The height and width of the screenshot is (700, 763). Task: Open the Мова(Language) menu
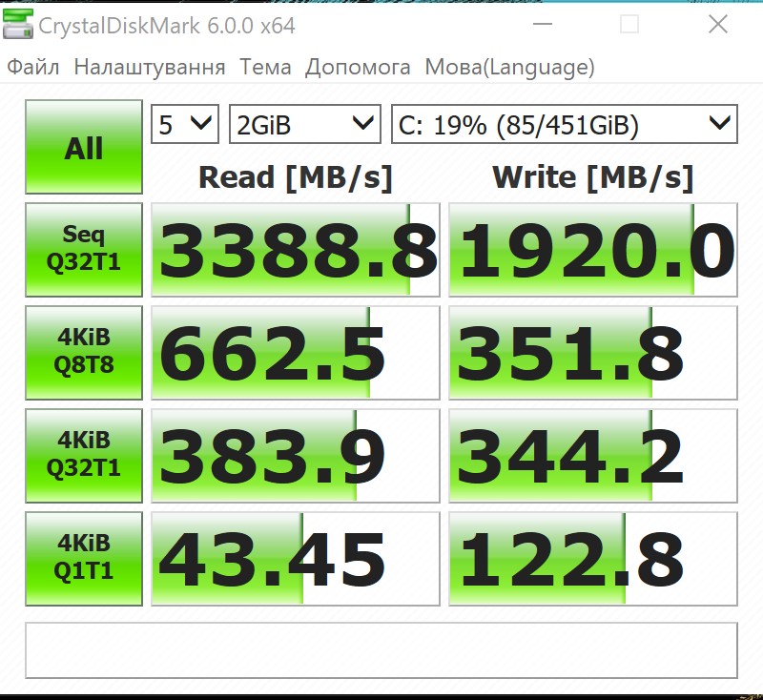pos(509,67)
